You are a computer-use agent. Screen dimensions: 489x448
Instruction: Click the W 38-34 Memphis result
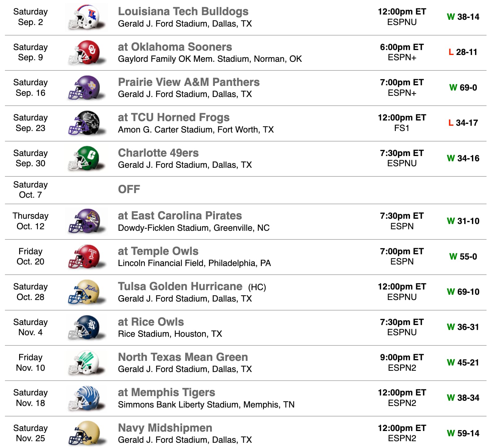pyautogui.click(x=463, y=398)
